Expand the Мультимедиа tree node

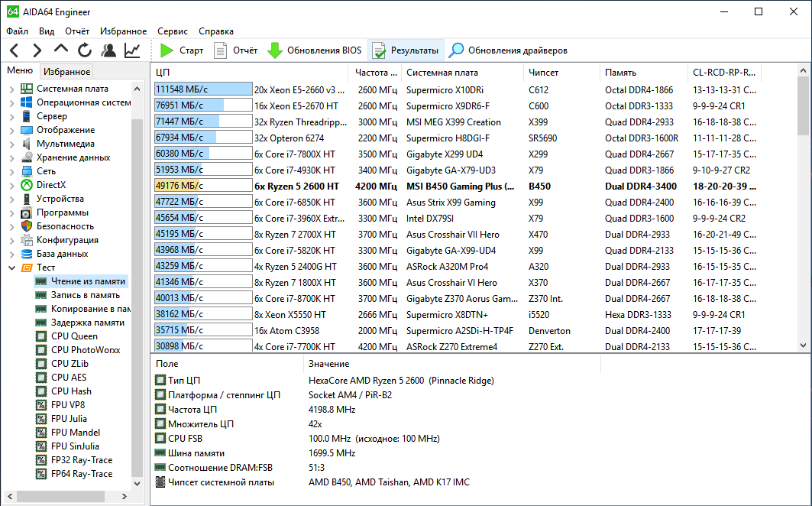[12, 144]
